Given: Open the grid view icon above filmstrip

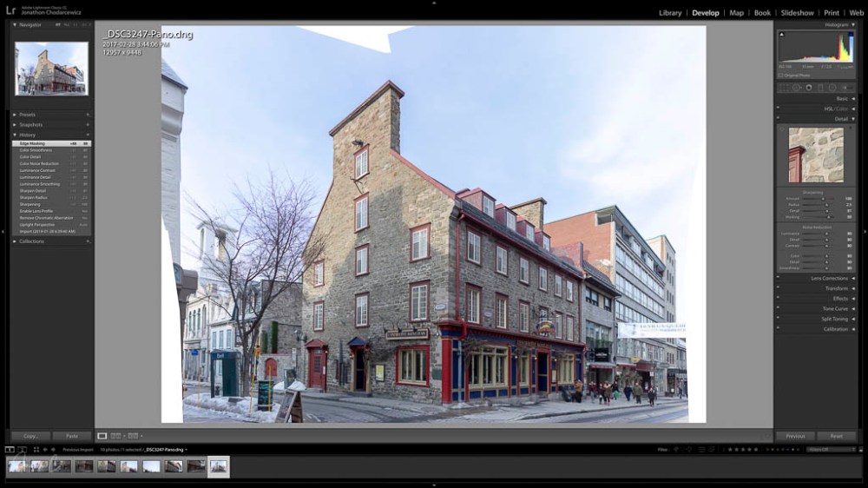Looking at the screenshot, I should point(36,450).
